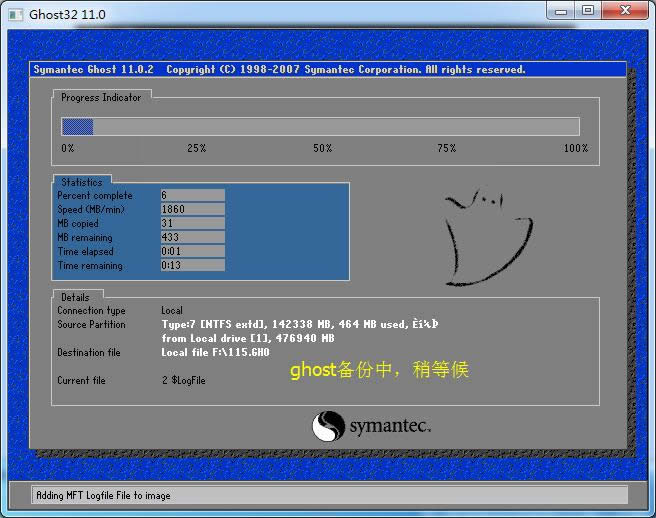Click the blue filled portion of progress bar
This screenshot has width=656, height=518.
click(x=77, y=127)
